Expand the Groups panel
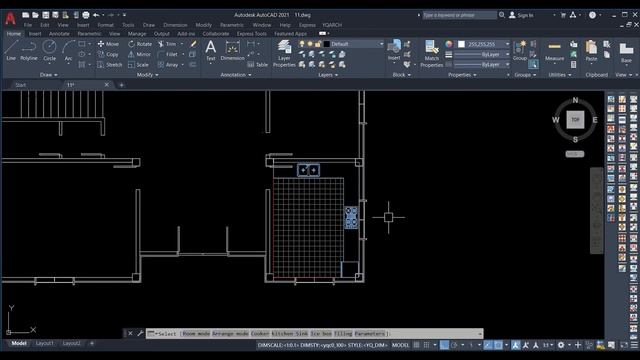 [525, 75]
